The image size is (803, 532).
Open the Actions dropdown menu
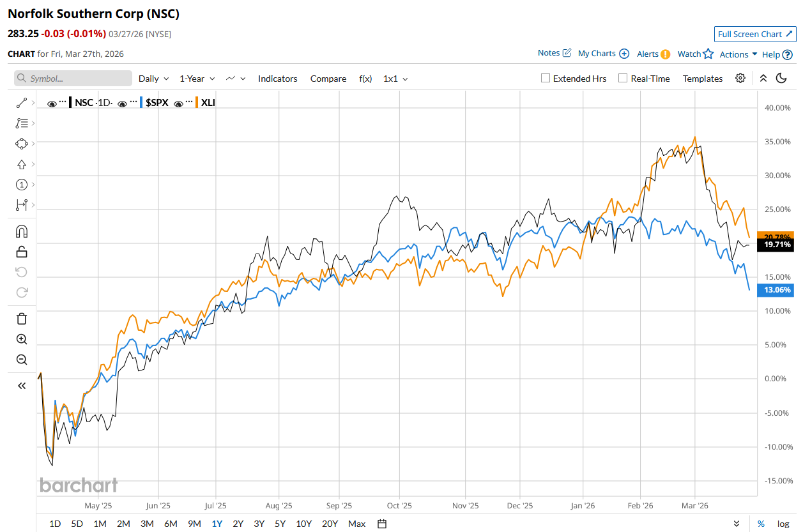738,54
